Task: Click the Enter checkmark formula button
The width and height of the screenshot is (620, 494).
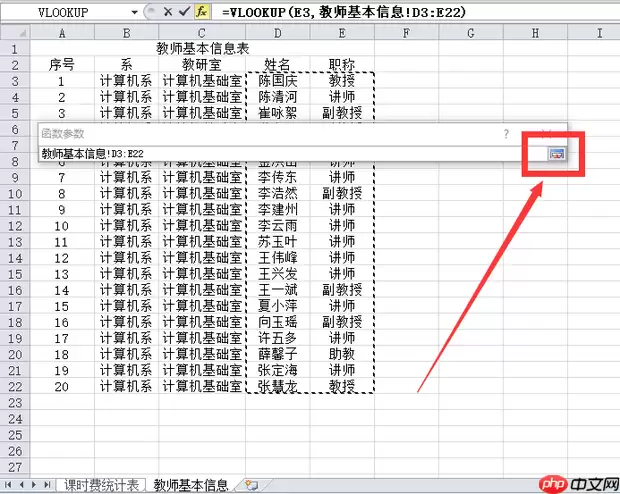Action: point(184,12)
